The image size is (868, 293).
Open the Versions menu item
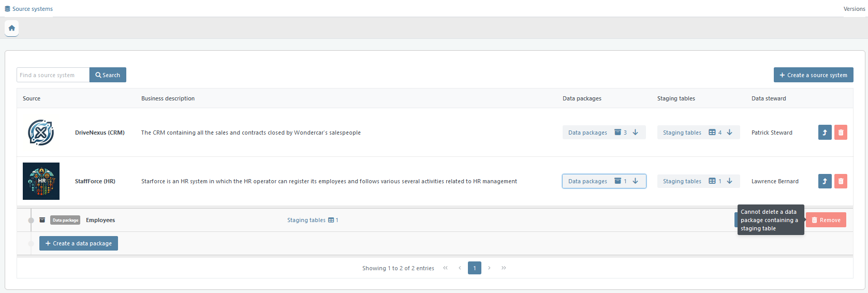[x=854, y=9]
